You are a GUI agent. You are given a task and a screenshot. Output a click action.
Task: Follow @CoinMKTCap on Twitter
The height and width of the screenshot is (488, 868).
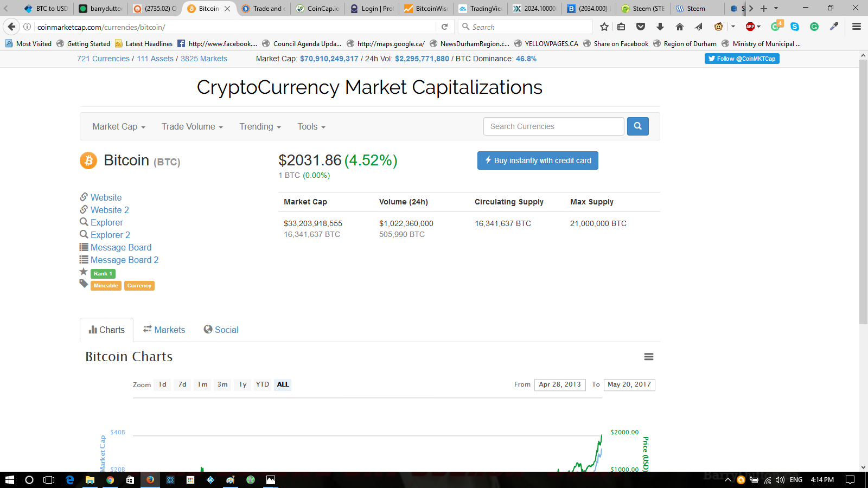(x=742, y=59)
